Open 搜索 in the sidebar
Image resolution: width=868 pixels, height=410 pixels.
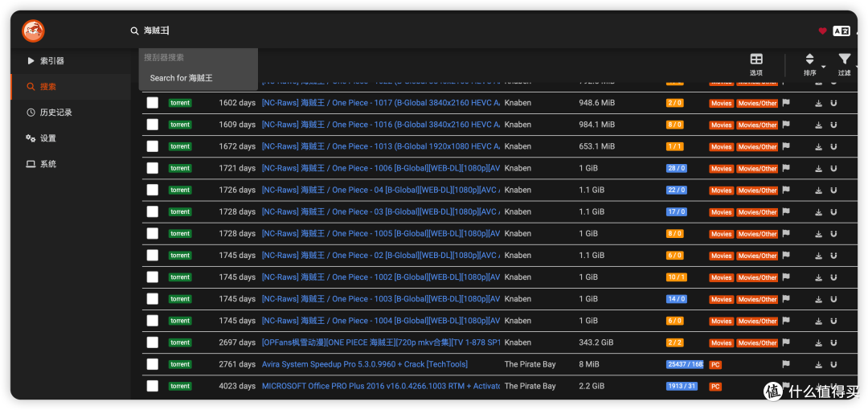pos(70,87)
